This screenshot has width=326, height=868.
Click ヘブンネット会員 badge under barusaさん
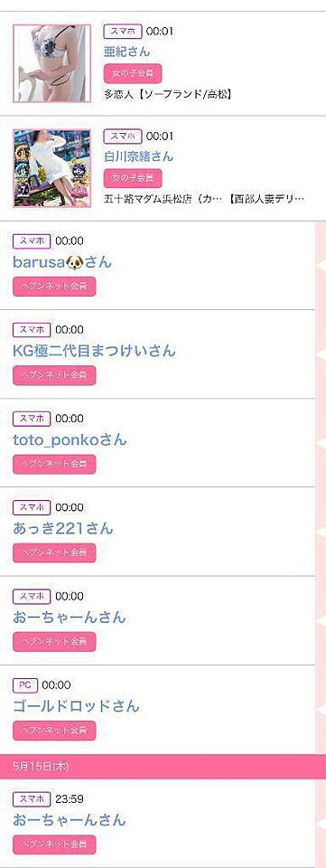point(54,287)
